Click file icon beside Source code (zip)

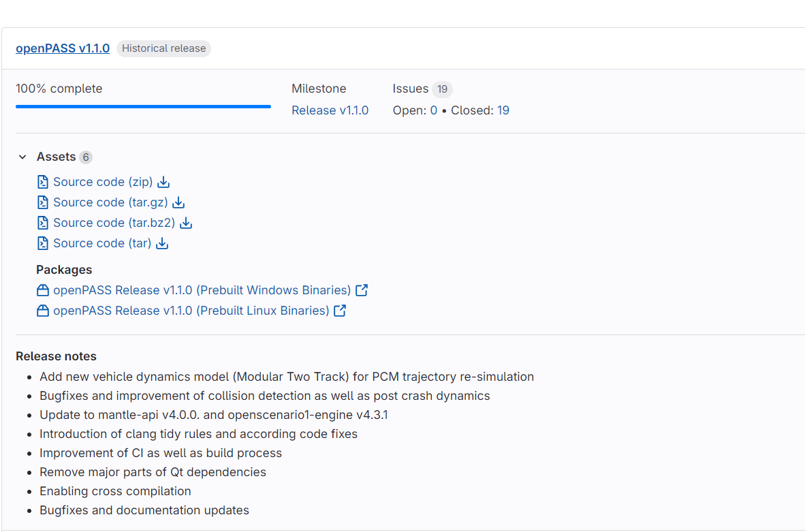43,182
